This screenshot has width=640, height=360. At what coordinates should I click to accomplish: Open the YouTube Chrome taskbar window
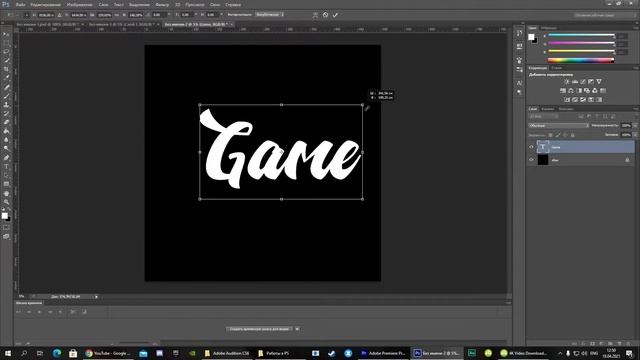click(108, 353)
